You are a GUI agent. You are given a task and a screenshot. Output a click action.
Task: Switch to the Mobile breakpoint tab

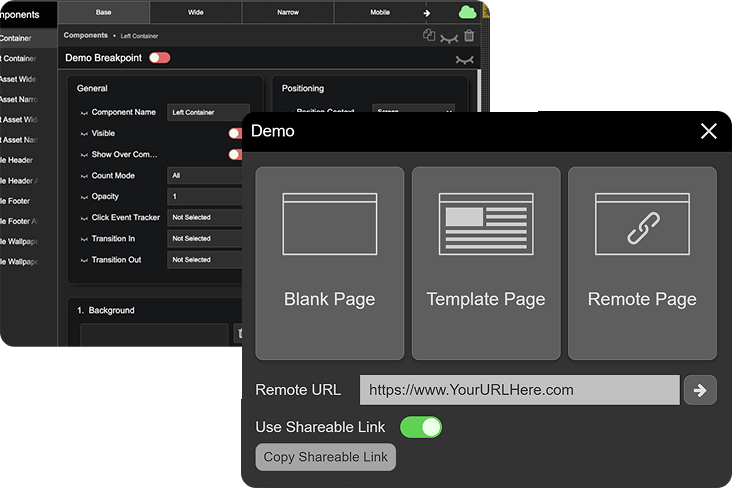[x=380, y=12]
